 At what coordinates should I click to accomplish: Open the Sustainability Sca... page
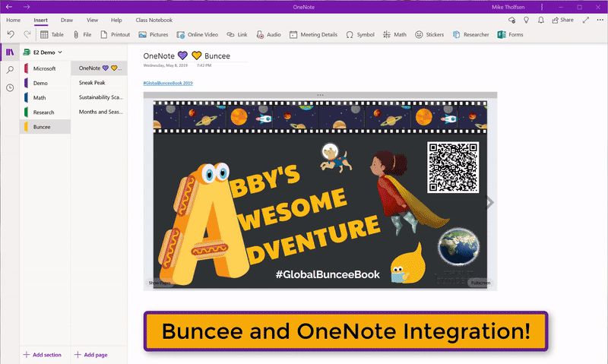tap(100, 97)
